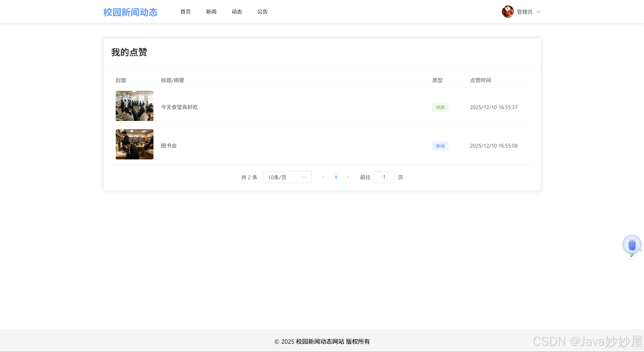Open the 动态 navigation item
The image size is (644, 352).
[237, 12]
